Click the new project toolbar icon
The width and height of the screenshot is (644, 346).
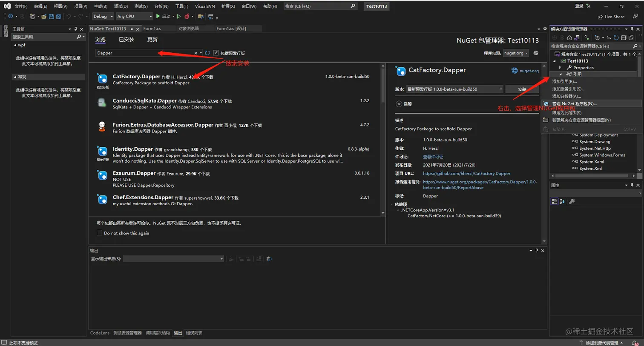point(32,17)
